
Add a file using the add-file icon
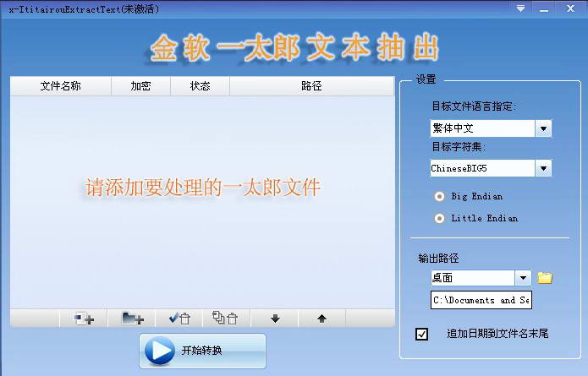tap(84, 319)
